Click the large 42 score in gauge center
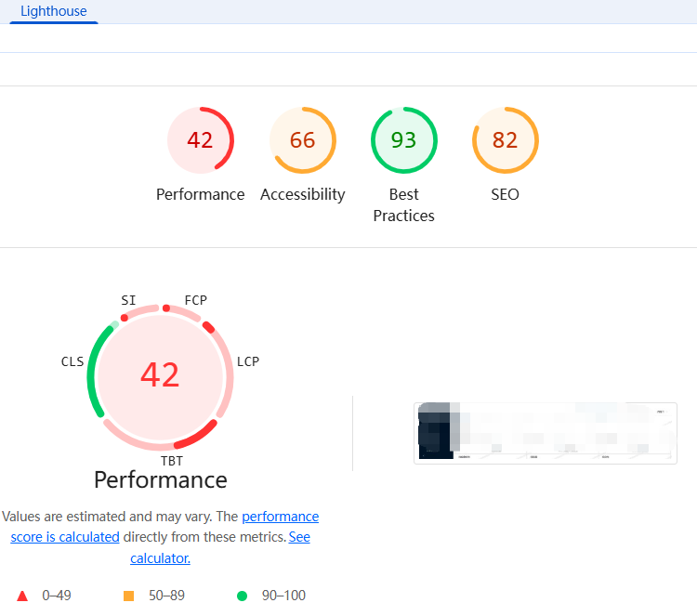 [160, 374]
